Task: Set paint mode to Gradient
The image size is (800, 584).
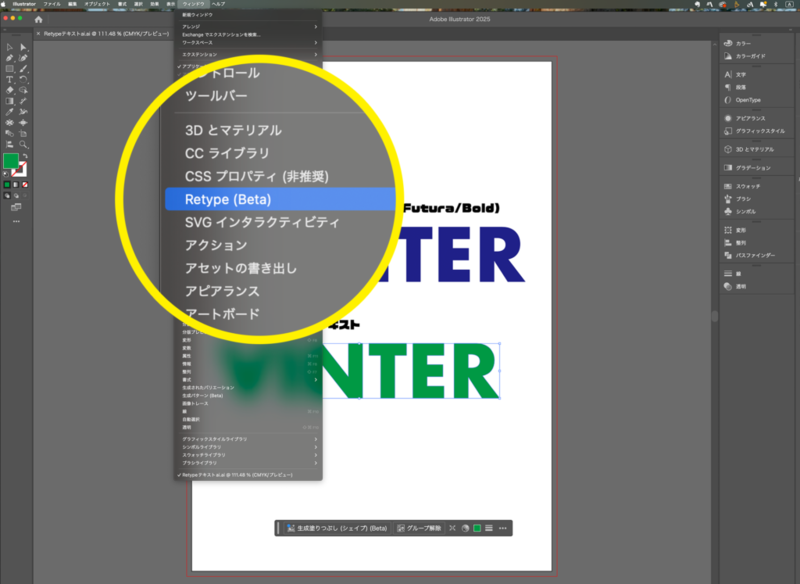Action: tap(16, 185)
